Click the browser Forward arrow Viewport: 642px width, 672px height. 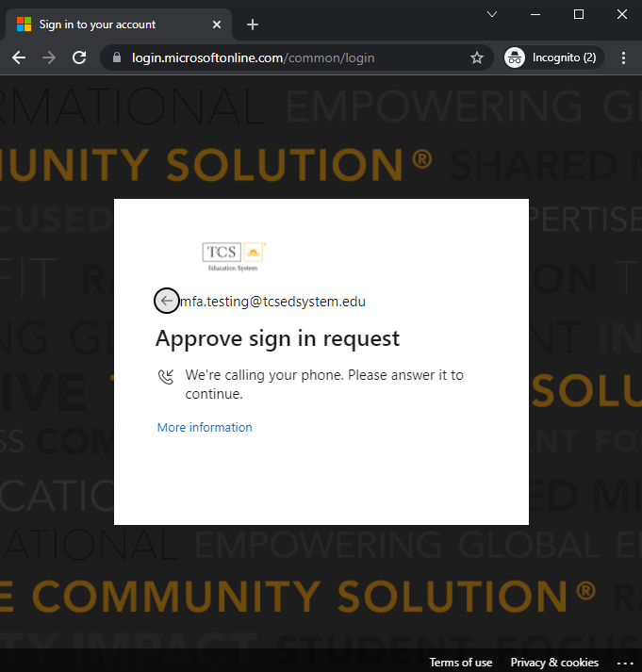49,57
